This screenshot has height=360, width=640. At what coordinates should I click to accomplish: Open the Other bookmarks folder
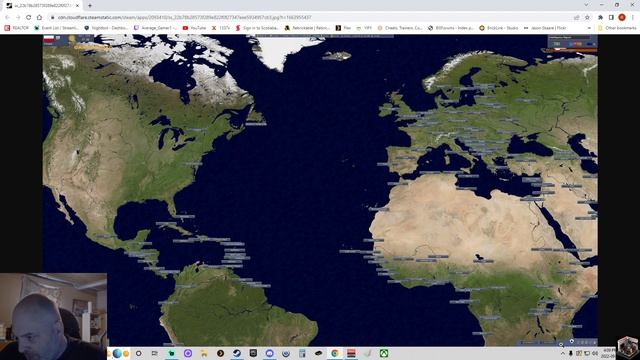[x=617, y=28]
